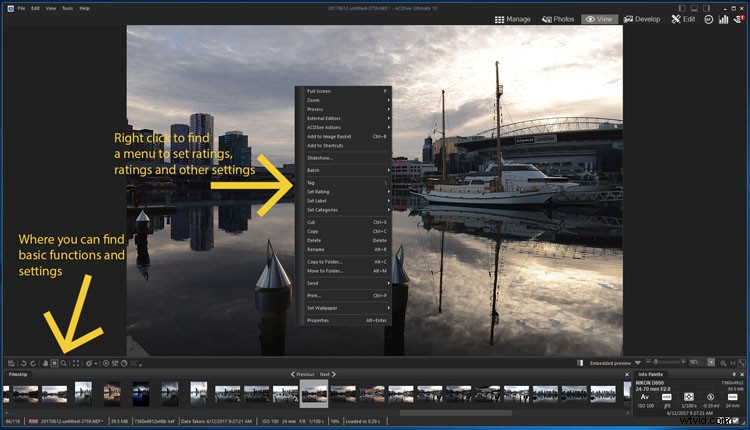
Task: Switch to Manage mode
Action: click(513, 19)
